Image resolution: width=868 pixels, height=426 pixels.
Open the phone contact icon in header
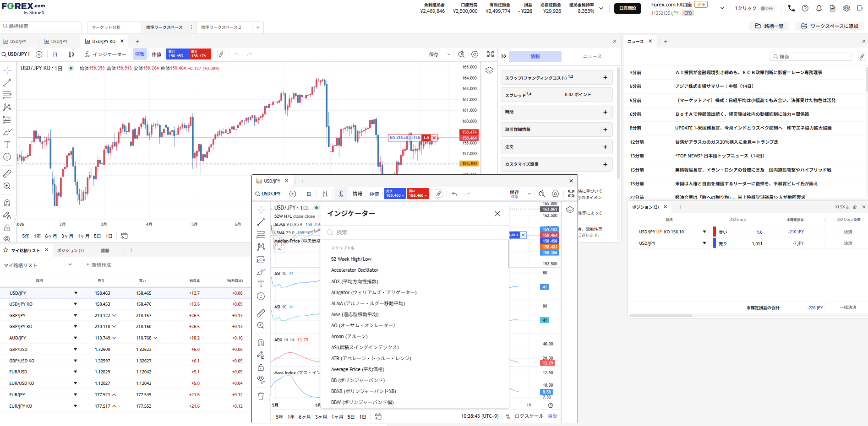tap(791, 8)
